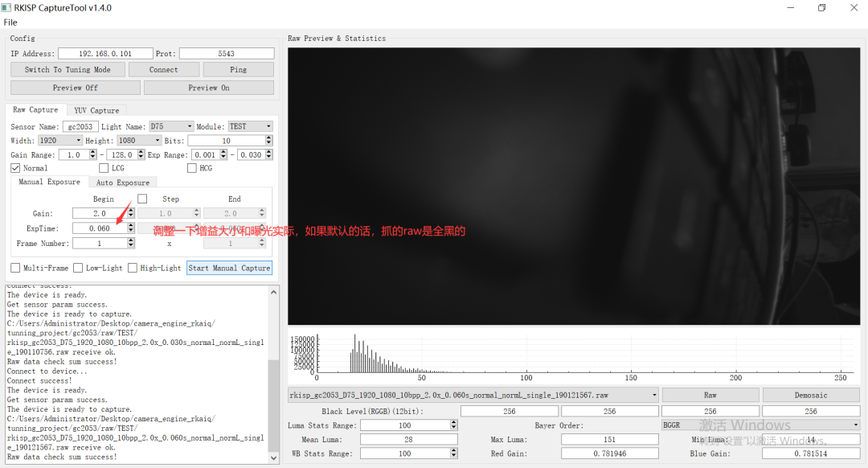The image size is (868, 468).
Task: Enable the LCG checkbox
Action: (103, 168)
